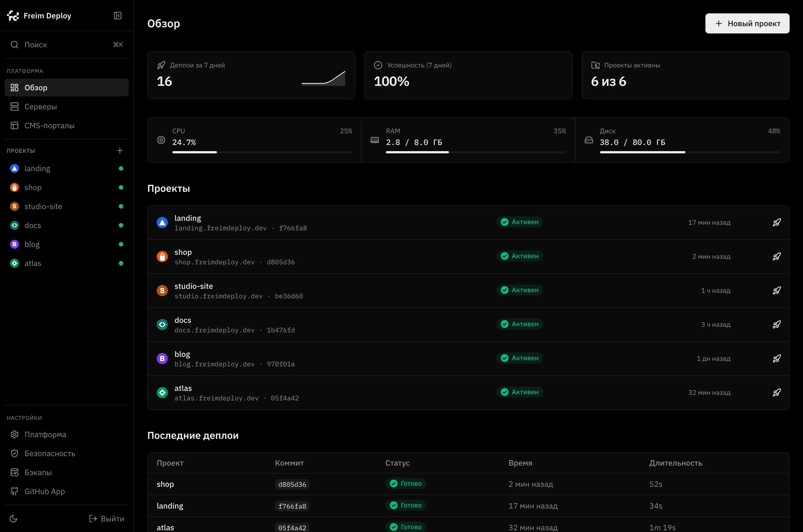Click the Время column header
Screen dimensions: 803x532
520,463
